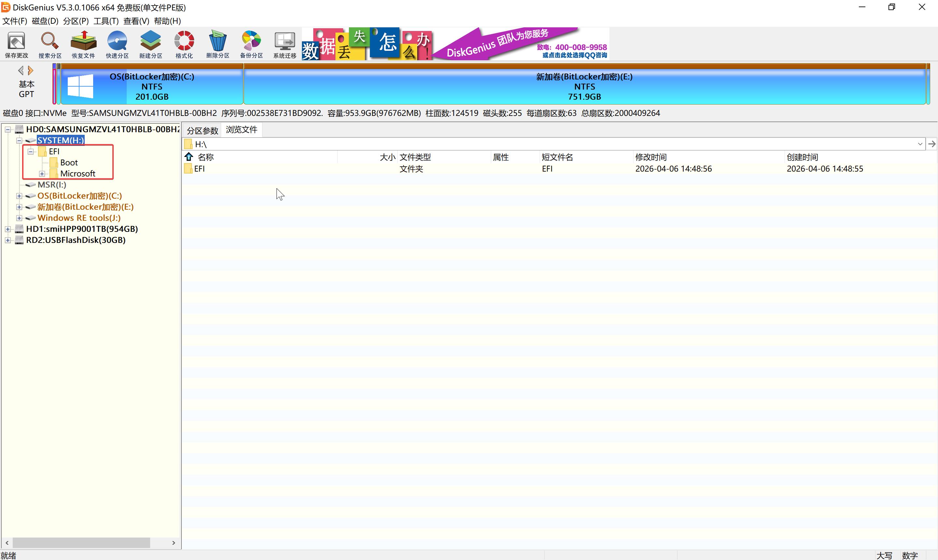Open the path dropdown for H:\
This screenshot has width=938, height=560.
pyautogui.click(x=920, y=144)
